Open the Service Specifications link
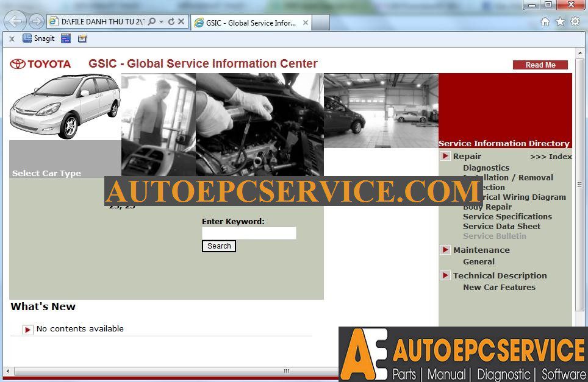Screen dimensions: 588x382 [x=507, y=216]
